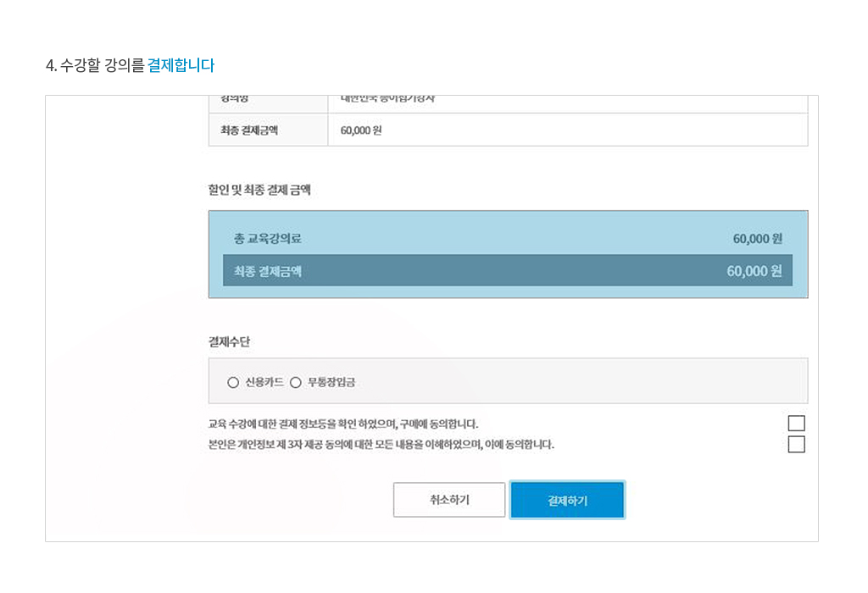Click the 총 교육강의료 60,000 원 amount

757,239
